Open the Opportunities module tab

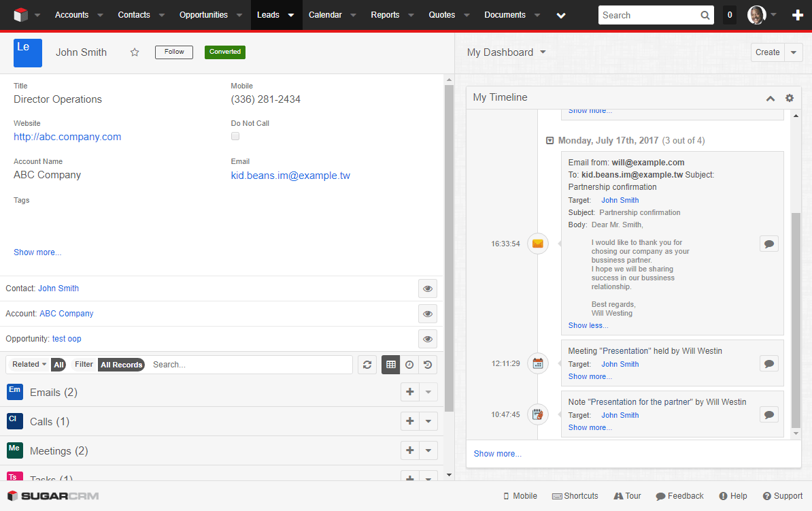pos(203,15)
